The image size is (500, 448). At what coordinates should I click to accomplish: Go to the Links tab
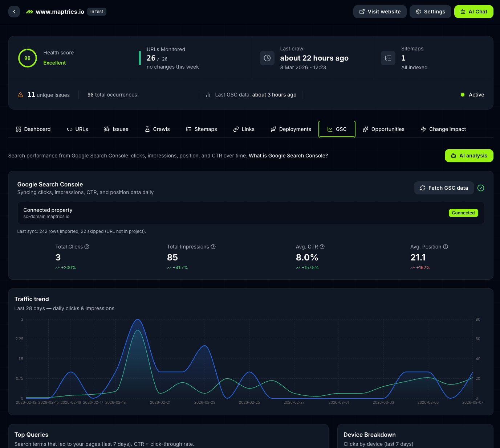244,129
